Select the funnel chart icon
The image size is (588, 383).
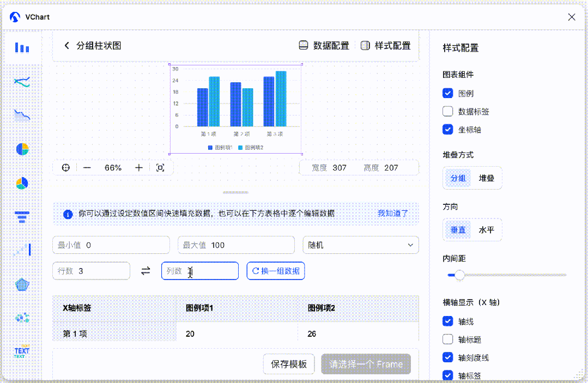tap(22, 217)
